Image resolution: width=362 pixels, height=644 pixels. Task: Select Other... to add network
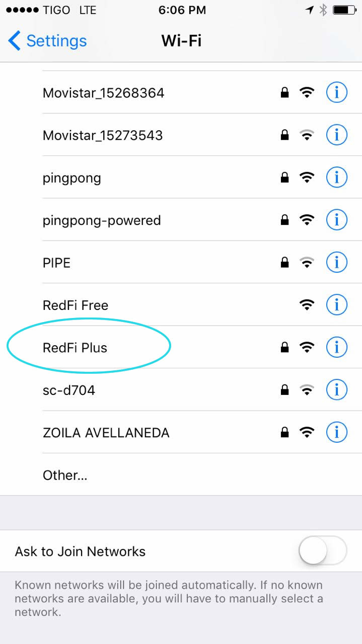coord(65,475)
